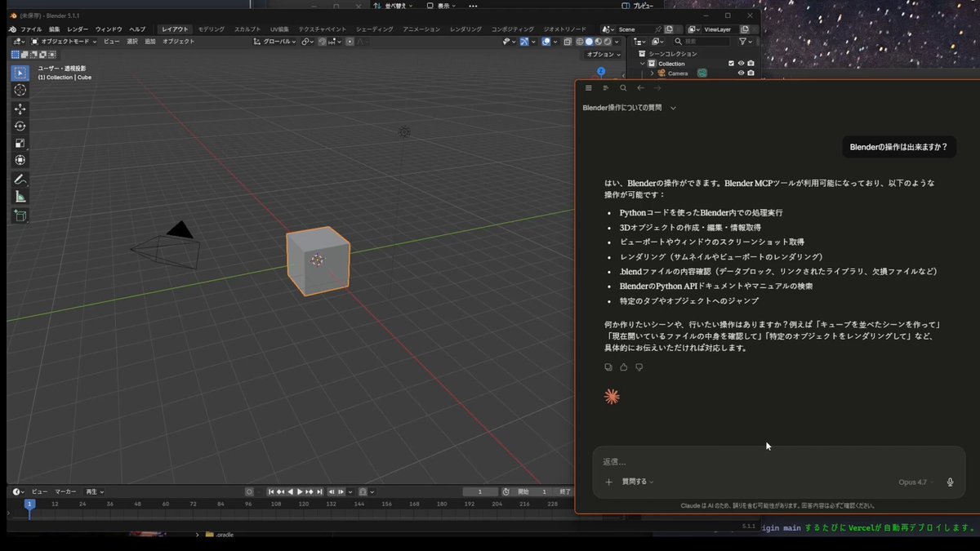Select the Rotate tool in Blender toolbar
Viewport: 980px width, 551px height.
20,126
